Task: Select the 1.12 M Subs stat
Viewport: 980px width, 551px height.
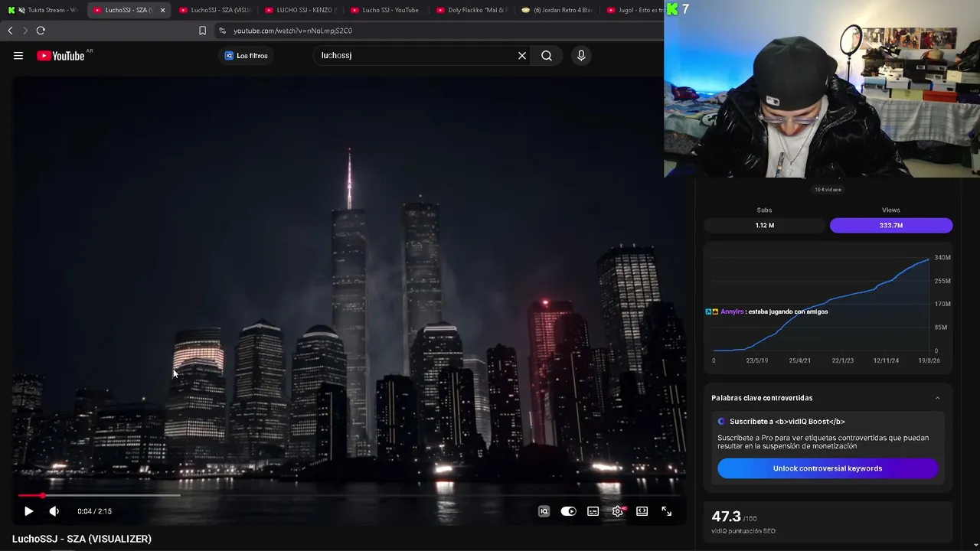Action: click(x=764, y=225)
